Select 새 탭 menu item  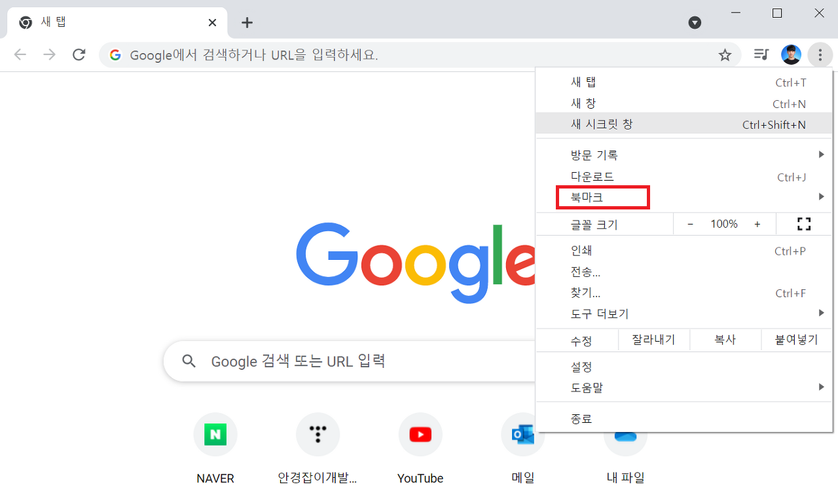[x=684, y=82]
